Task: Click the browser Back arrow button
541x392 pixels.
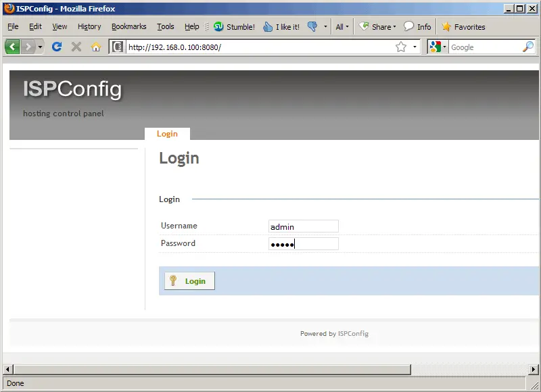Action: click(13, 47)
